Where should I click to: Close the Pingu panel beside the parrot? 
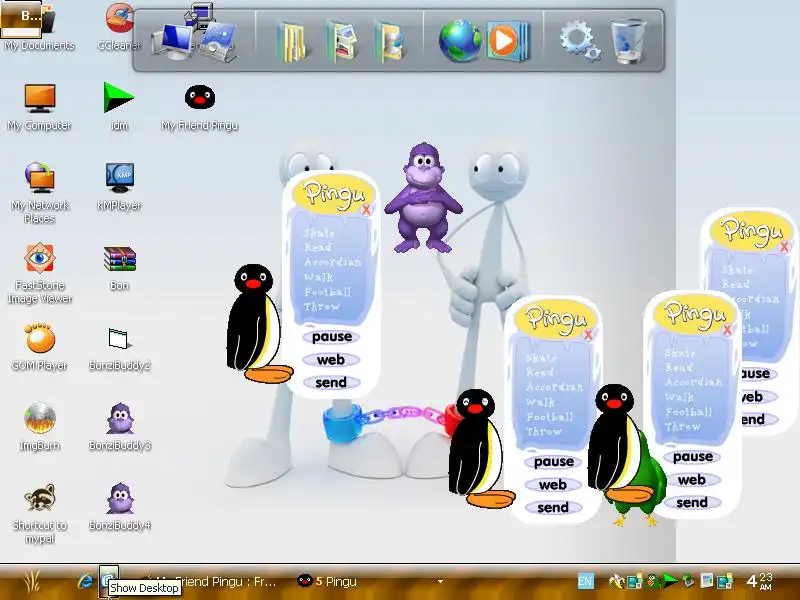point(728,330)
